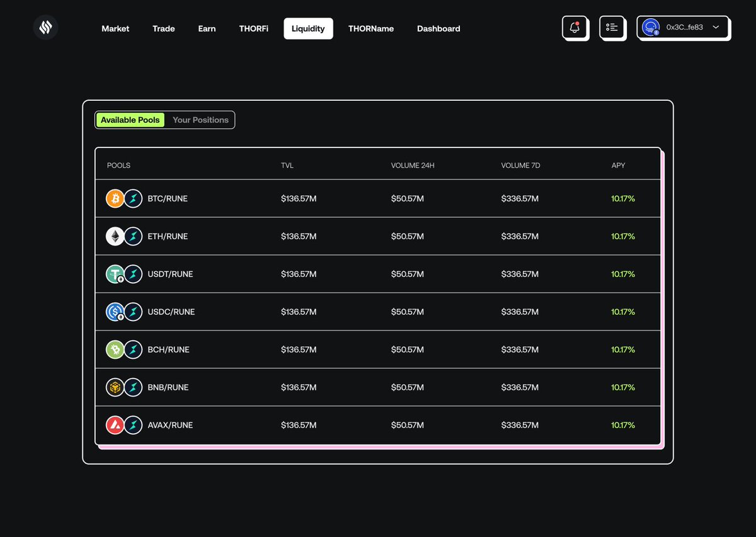Click the TVL value for BTC/RUNE
The width and height of the screenshot is (756, 537).
(299, 198)
